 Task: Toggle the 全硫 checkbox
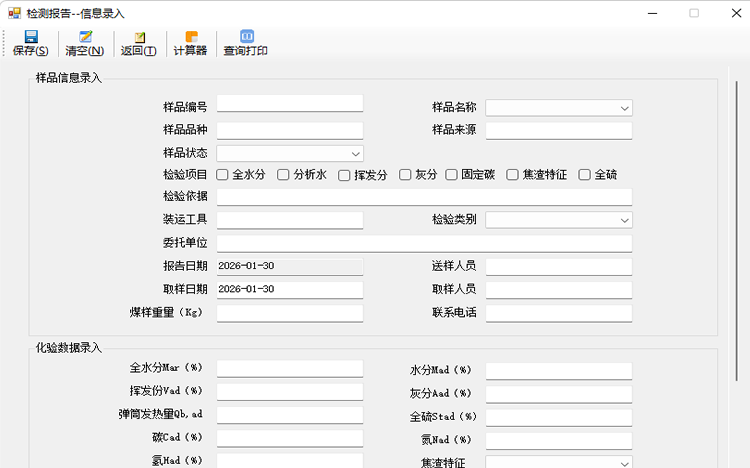tap(585, 175)
